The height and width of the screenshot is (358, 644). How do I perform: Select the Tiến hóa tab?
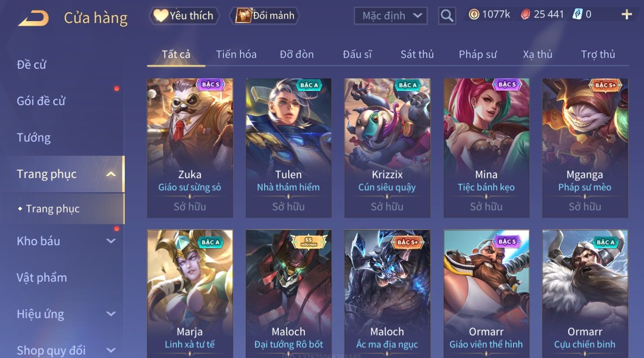pos(236,54)
